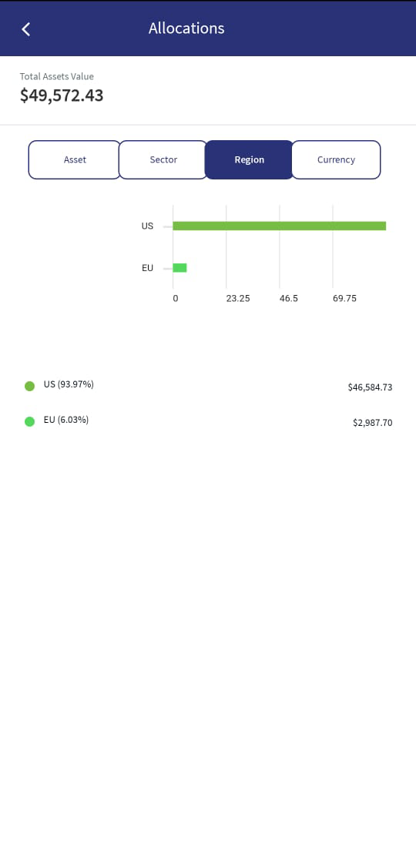Select the Region tab
This screenshot has width=416, height=868.
click(x=250, y=159)
